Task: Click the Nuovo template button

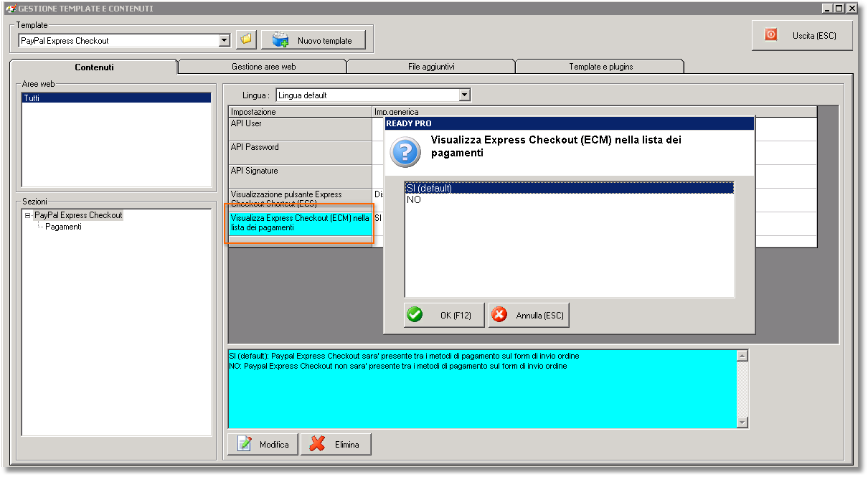Action: 313,40
